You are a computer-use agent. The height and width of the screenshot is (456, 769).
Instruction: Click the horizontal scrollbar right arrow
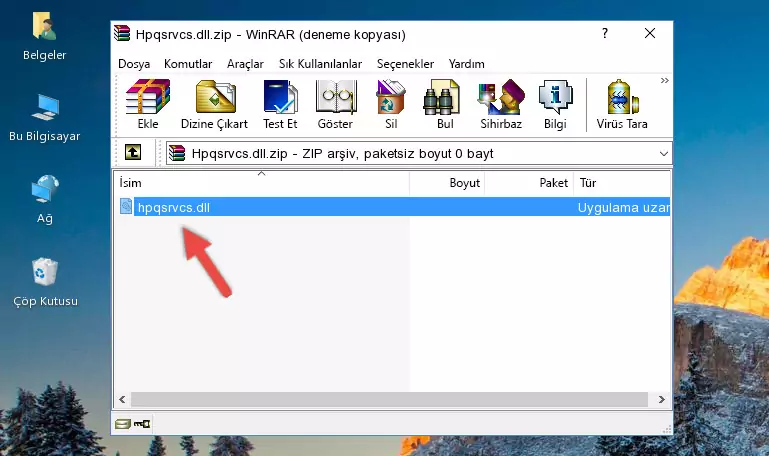point(661,399)
